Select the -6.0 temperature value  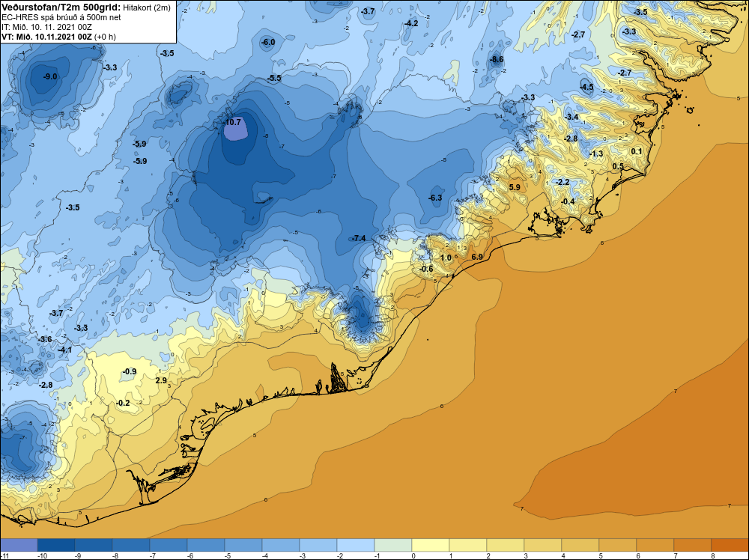point(268,42)
